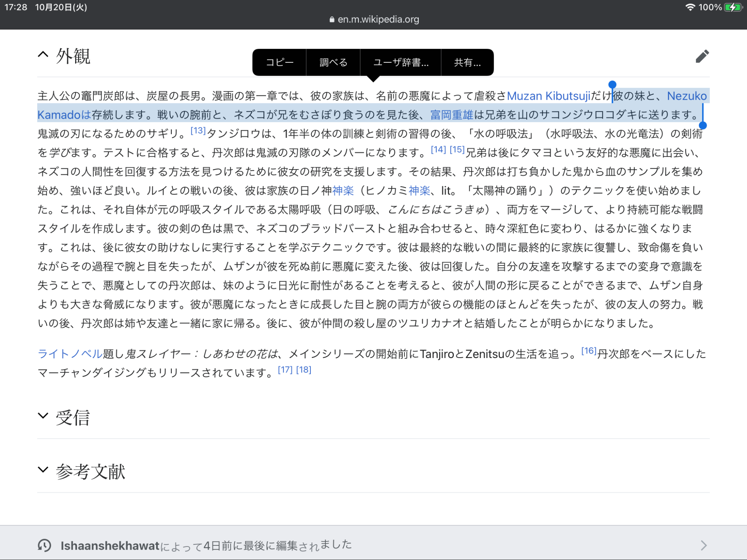The width and height of the screenshot is (747, 560).
Task: Open the Muzan Kibutsuji link
Action: pos(548,96)
